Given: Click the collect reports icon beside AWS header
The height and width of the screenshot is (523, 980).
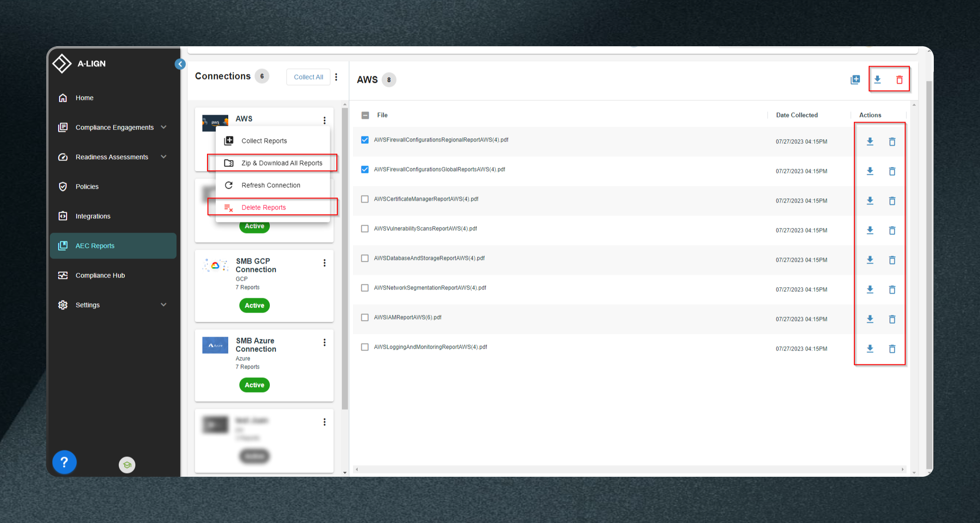Looking at the screenshot, I should coord(855,80).
